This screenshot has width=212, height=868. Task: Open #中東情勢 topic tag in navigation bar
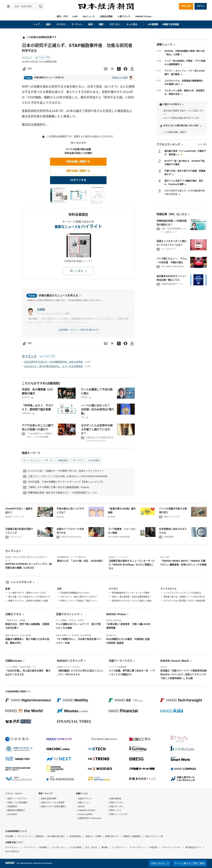pyautogui.click(x=153, y=24)
